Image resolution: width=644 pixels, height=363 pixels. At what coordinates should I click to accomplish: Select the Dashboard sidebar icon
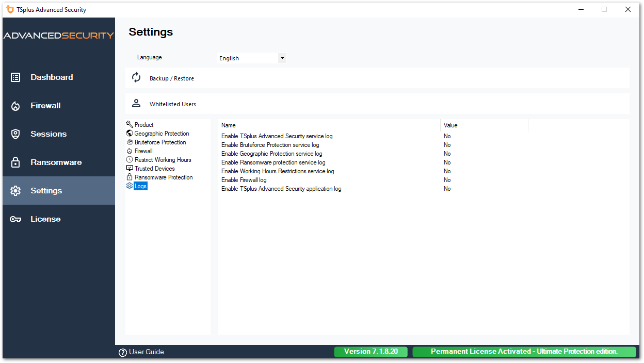(15, 77)
